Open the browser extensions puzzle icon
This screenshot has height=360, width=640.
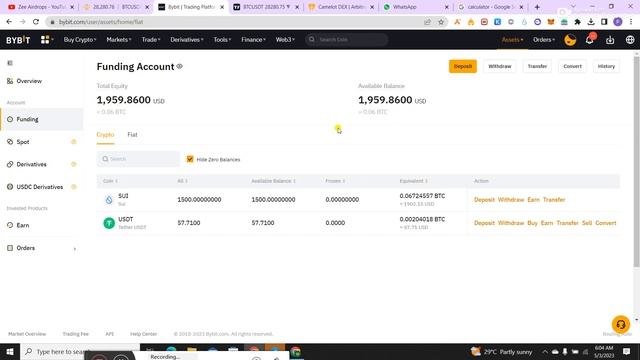click(578, 22)
